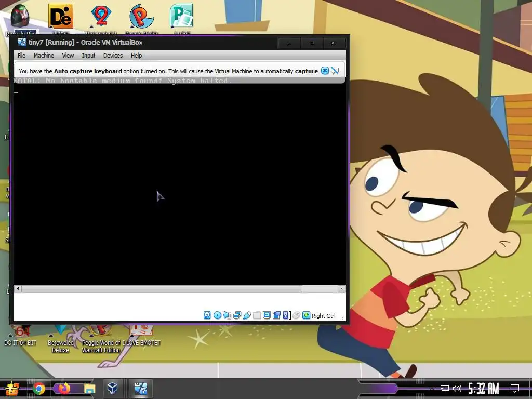The height and width of the screenshot is (399, 532).
Task: Click the VirtualBox icon in the title bar
Action: point(22,42)
